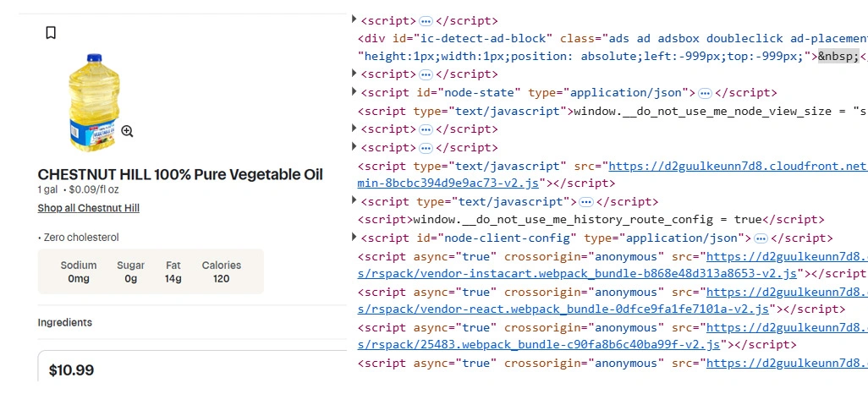868x394 pixels.
Task: Click the Ingredients section heading
Action: (x=65, y=322)
